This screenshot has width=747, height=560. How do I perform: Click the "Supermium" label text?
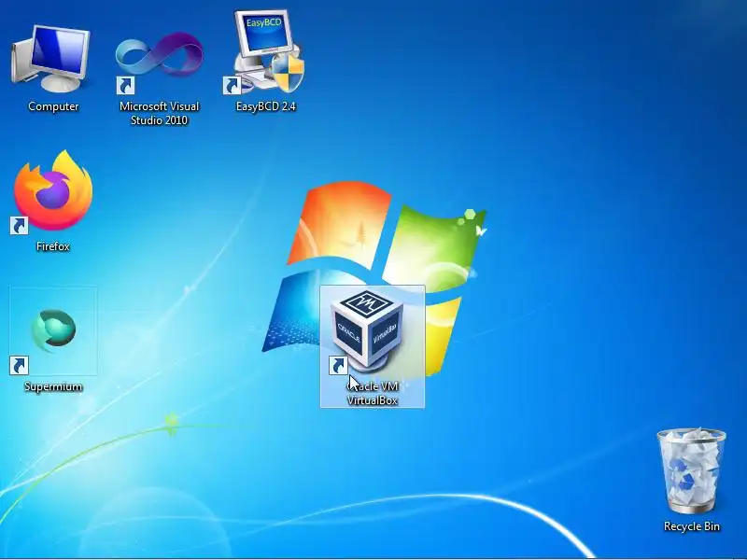click(53, 386)
